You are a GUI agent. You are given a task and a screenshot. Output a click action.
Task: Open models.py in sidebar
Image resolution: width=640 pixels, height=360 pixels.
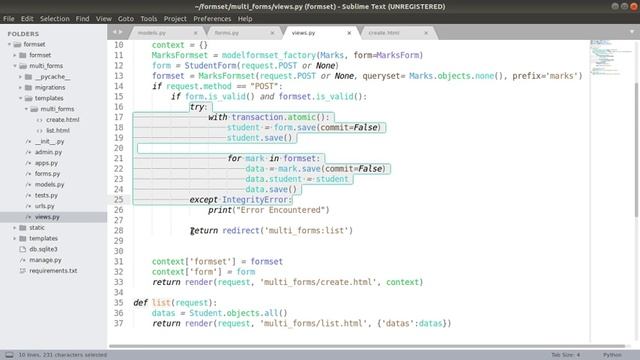49,184
